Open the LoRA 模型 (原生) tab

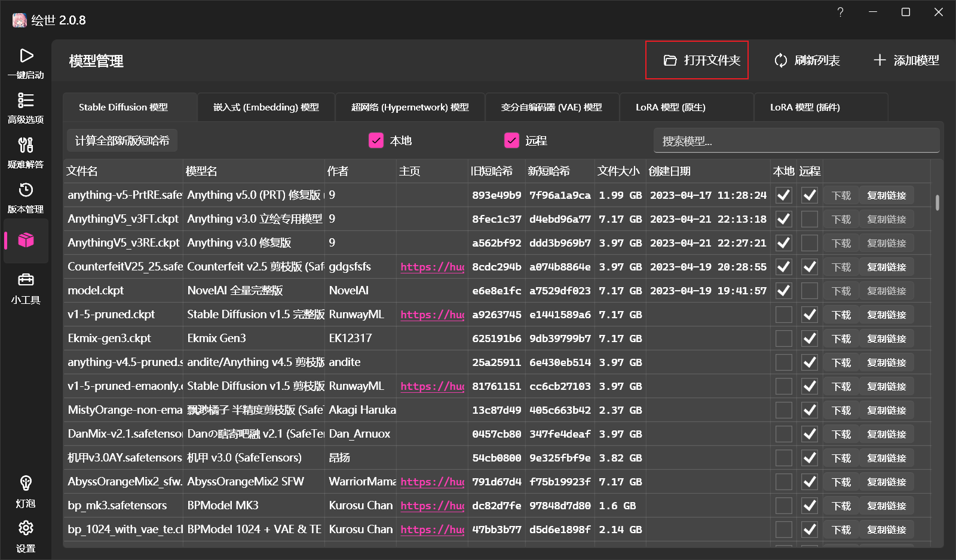coord(670,107)
